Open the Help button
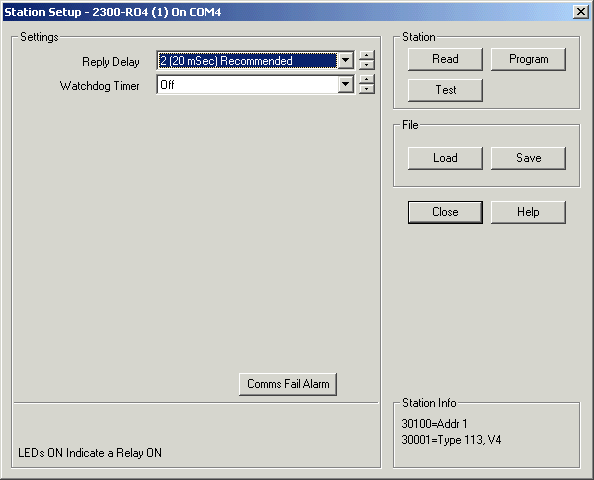The image size is (594, 480). (528, 212)
